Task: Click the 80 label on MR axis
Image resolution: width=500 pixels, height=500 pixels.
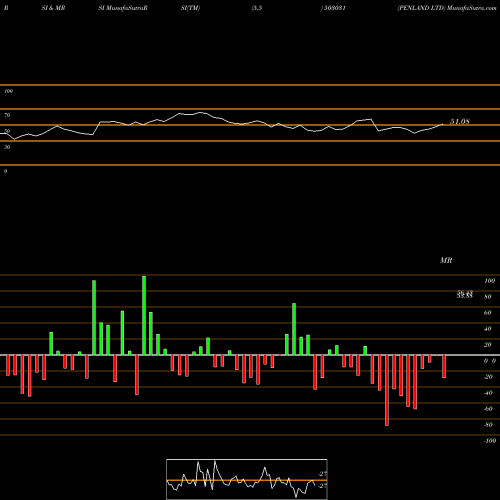Action: click(x=488, y=297)
